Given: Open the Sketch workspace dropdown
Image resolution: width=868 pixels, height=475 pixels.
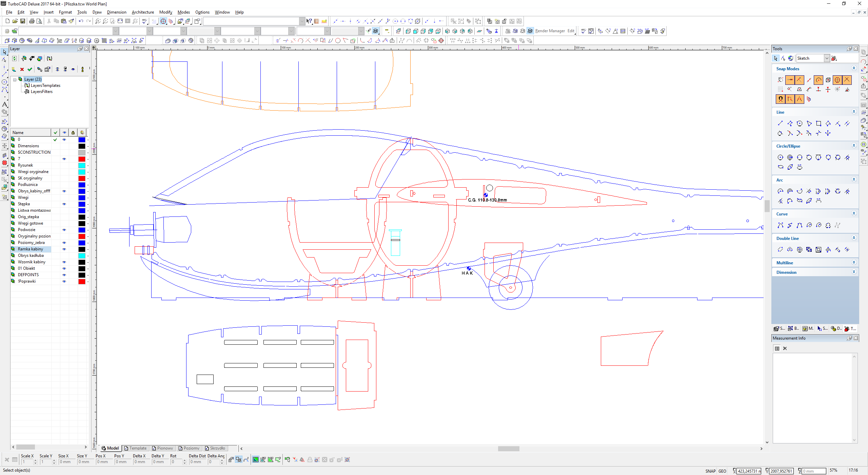Looking at the screenshot, I should [827, 58].
